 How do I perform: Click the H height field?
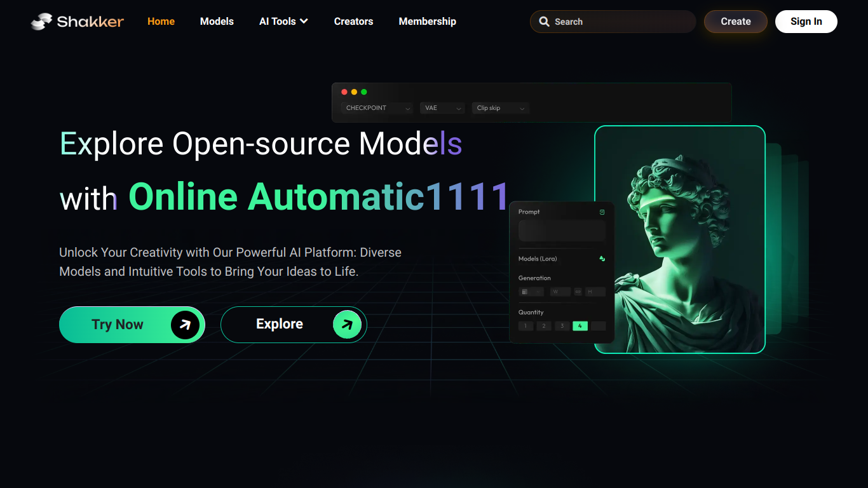point(595,292)
